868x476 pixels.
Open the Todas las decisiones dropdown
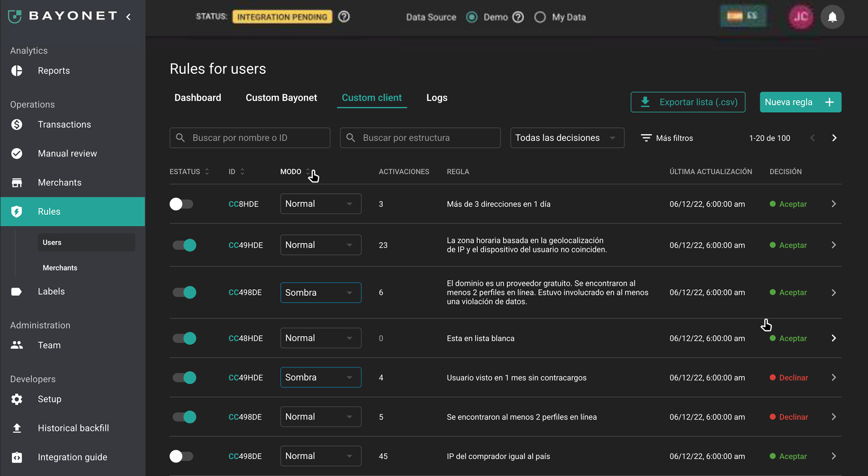567,138
